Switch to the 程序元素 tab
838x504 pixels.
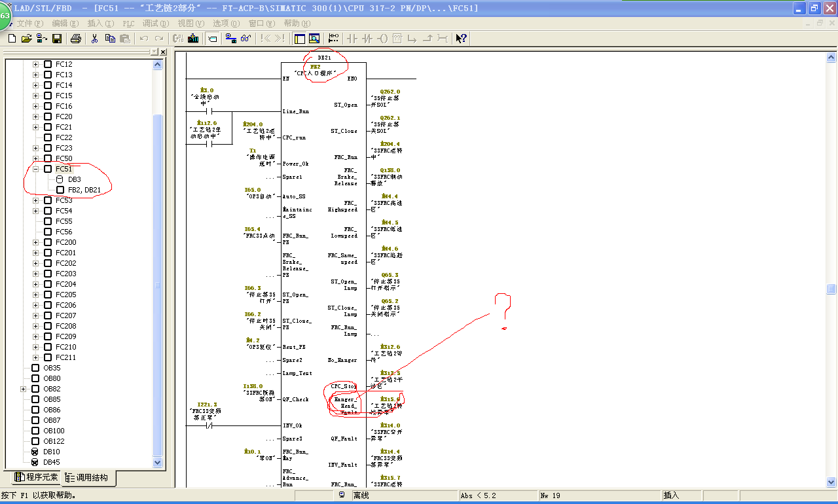36,477
